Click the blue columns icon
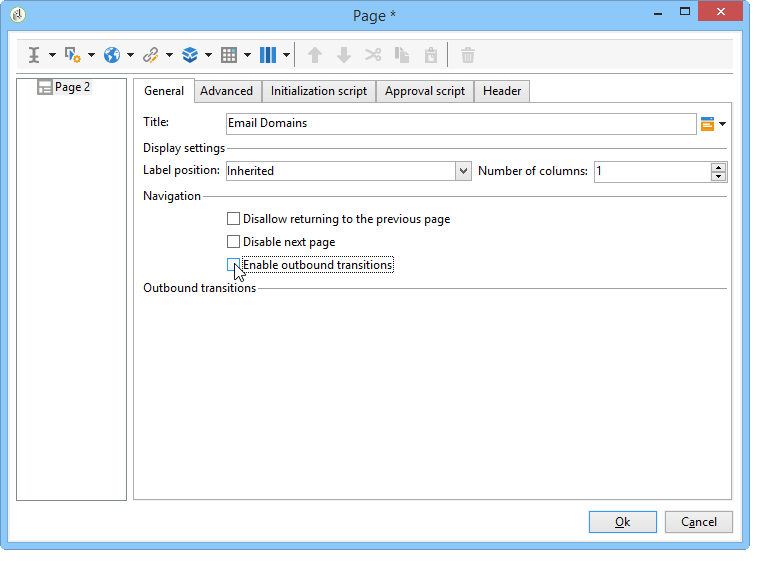 [268, 55]
